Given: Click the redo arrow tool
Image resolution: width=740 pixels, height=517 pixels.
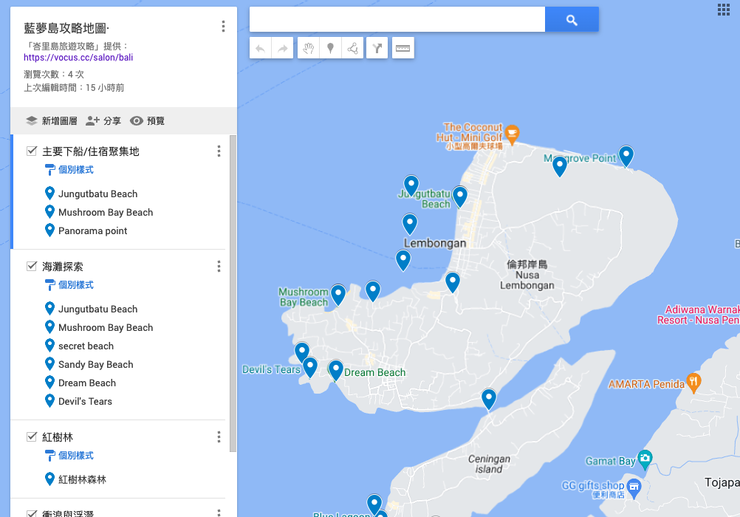Looking at the screenshot, I should tap(282, 48).
